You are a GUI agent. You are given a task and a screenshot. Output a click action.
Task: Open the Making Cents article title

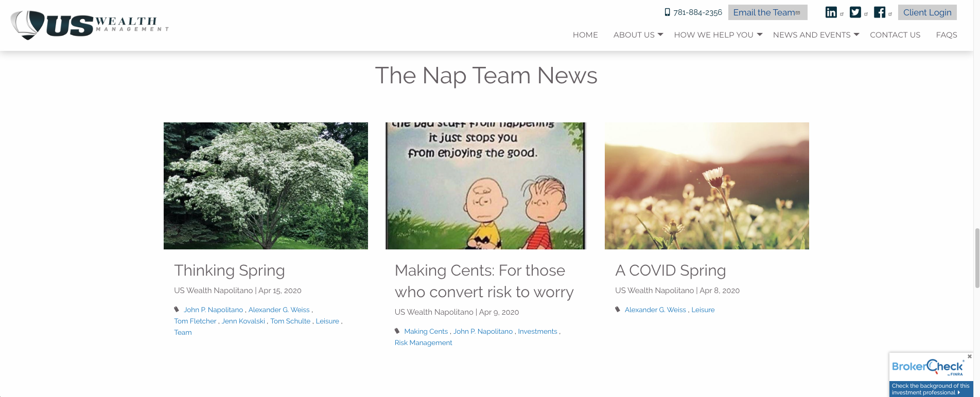pyautogui.click(x=484, y=281)
